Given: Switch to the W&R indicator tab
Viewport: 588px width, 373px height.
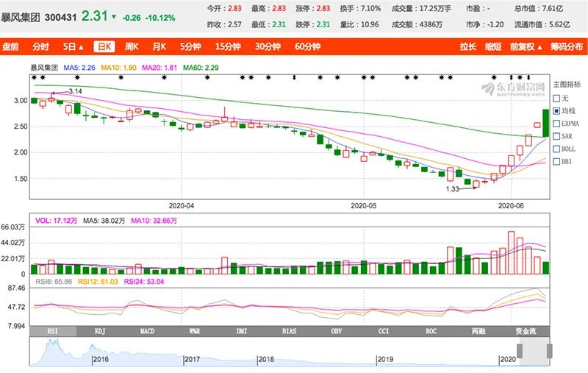Looking at the screenshot, I should pos(194,331).
